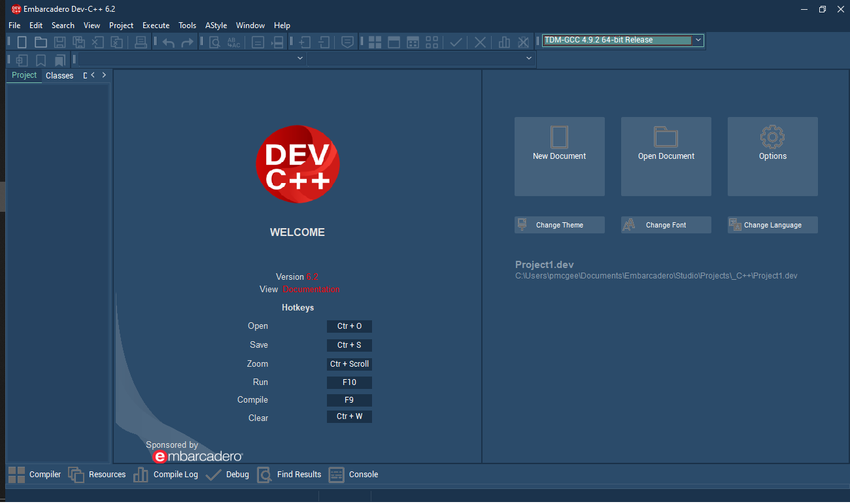Screen dimensions: 850x504
Task: Open the Debug bottom tab
Action: click(x=227, y=475)
